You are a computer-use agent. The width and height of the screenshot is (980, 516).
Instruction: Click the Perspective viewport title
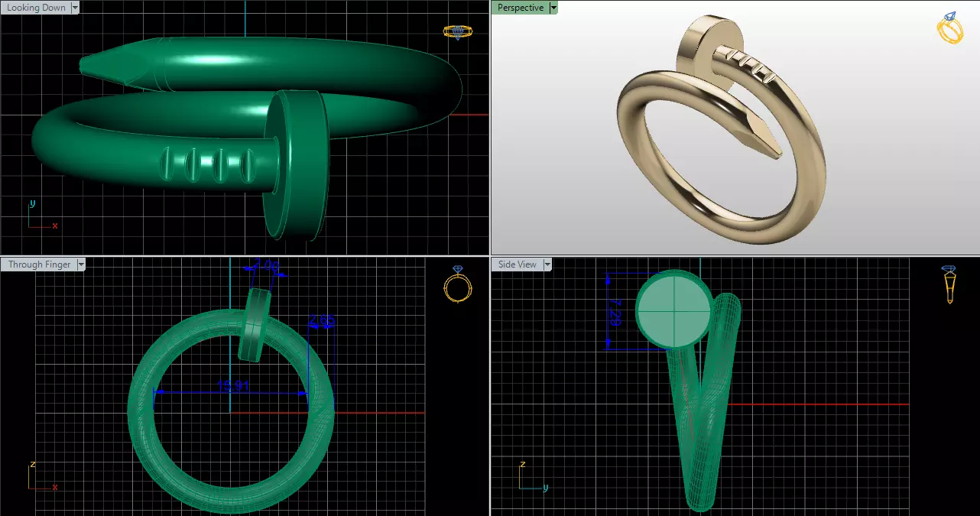tap(521, 8)
